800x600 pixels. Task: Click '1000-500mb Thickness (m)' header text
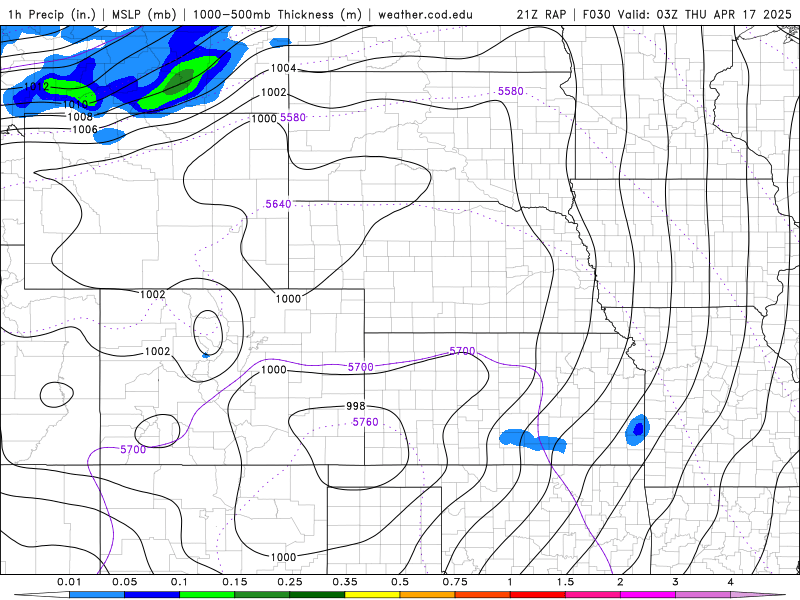pyautogui.click(x=277, y=14)
